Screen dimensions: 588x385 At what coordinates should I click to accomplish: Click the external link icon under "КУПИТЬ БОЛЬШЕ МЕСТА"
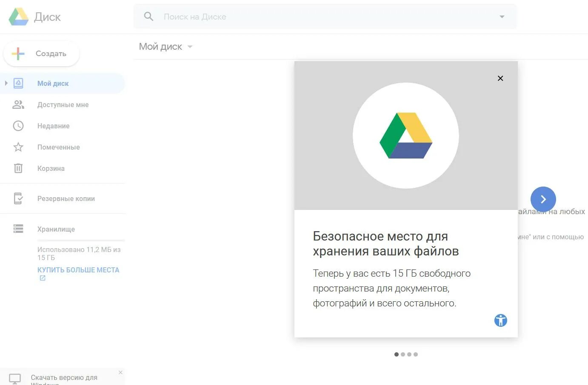[43, 278]
